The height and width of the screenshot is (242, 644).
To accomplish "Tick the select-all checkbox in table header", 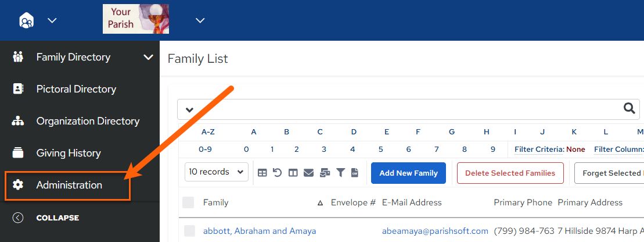I will pyautogui.click(x=188, y=202).
